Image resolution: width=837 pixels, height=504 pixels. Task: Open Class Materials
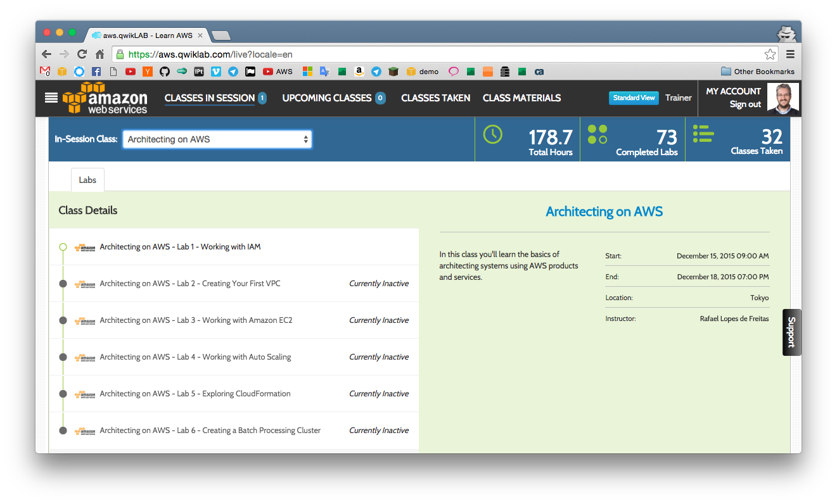click(521, 98)
